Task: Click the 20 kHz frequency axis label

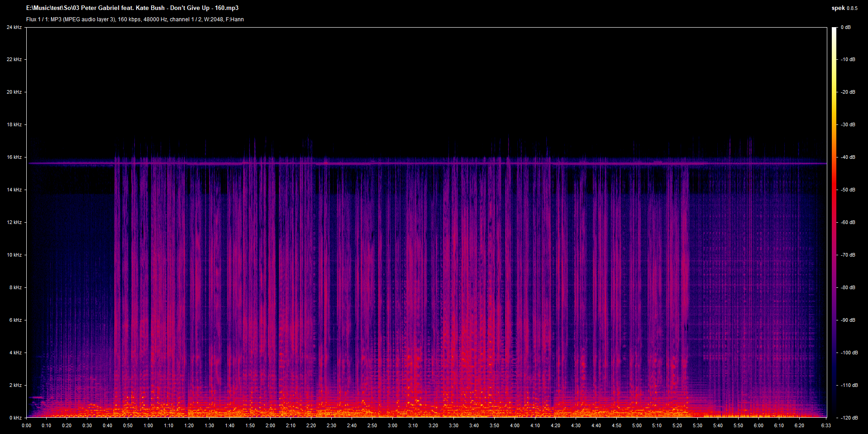Action: click(14, 92)
